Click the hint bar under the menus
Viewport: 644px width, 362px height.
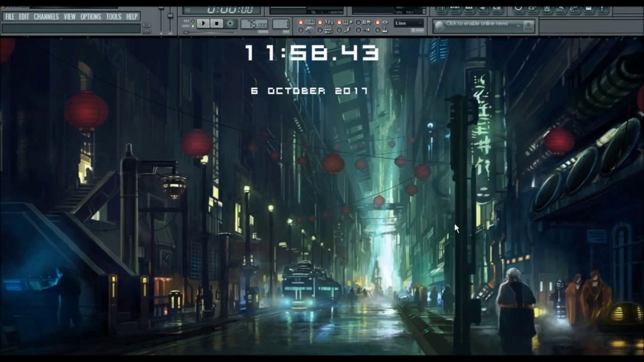(x=71, y=29)
